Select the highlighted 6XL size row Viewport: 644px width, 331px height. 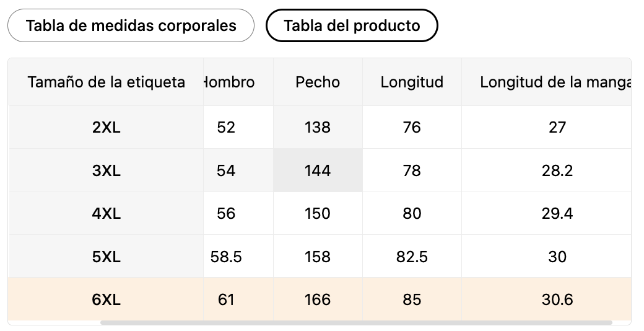[320, 299]
